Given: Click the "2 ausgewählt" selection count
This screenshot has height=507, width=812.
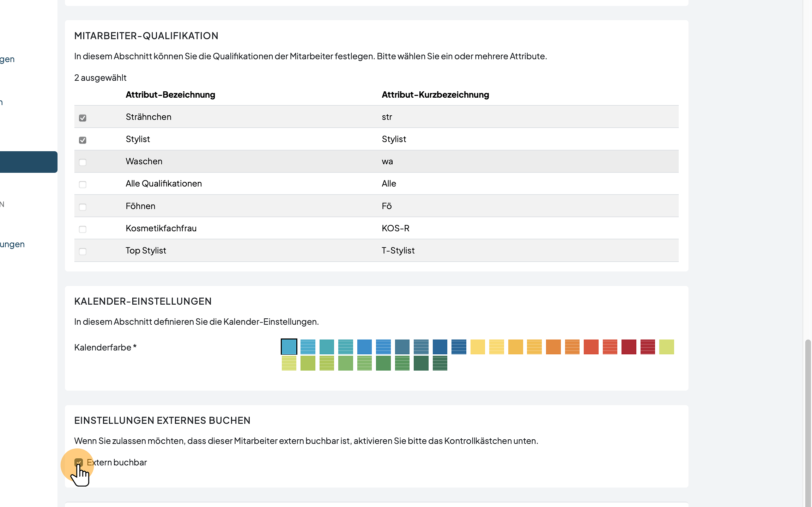Looking at the screenshot, I should tap(100, 78).
